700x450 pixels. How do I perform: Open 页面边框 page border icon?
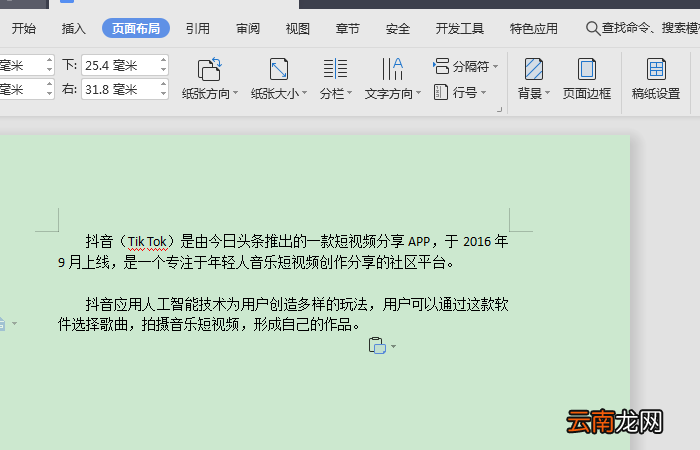point(587,69)
